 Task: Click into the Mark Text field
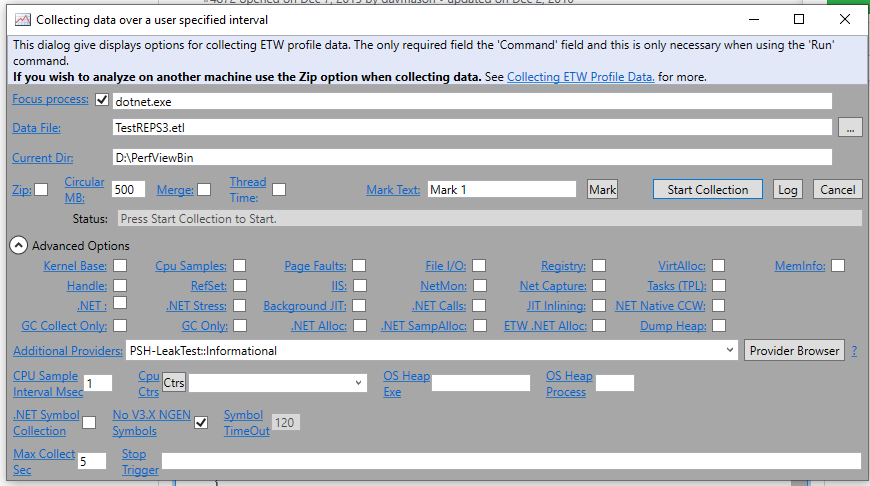[502, 190]
